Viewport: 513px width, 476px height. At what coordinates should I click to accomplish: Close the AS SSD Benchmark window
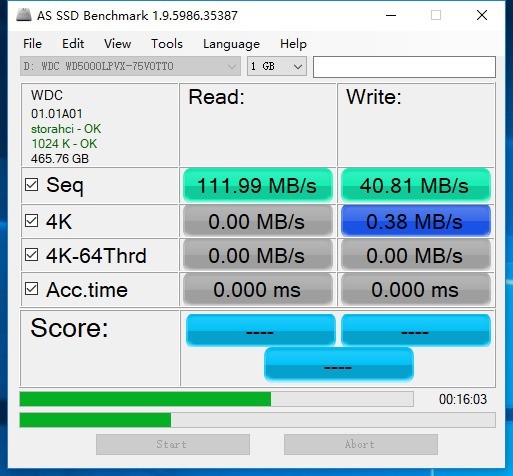point(482,15)
